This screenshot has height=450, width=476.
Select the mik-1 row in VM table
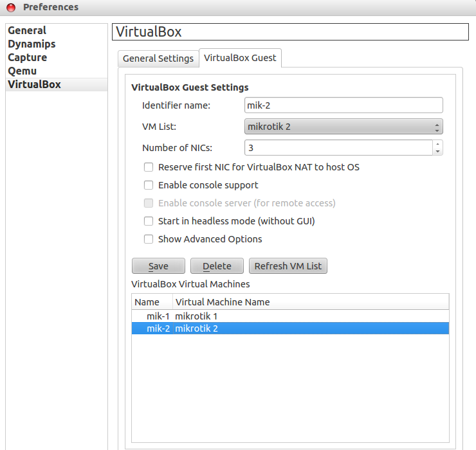click(290, 316)
